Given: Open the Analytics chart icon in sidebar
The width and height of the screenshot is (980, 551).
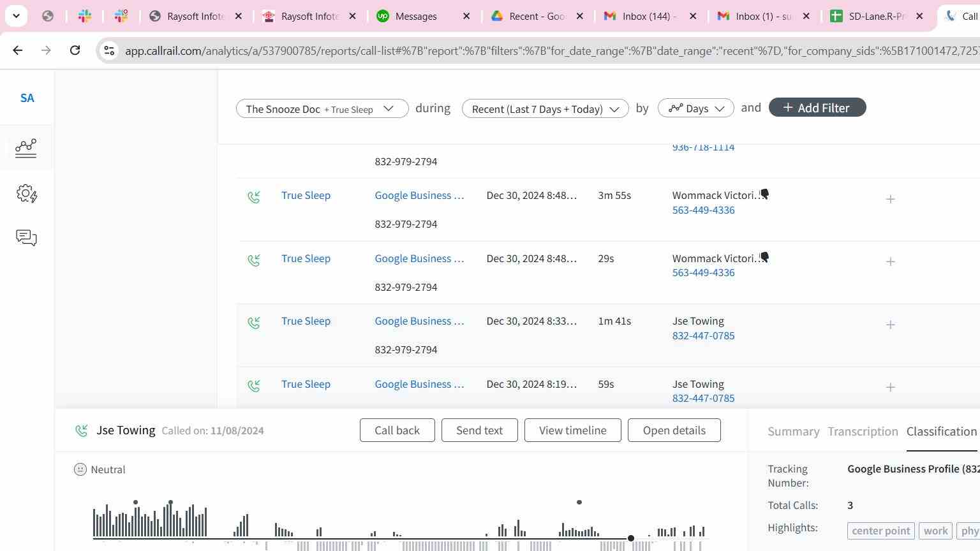Looking at the screenshot, I should pyautogui.click(x=26, y=148).
